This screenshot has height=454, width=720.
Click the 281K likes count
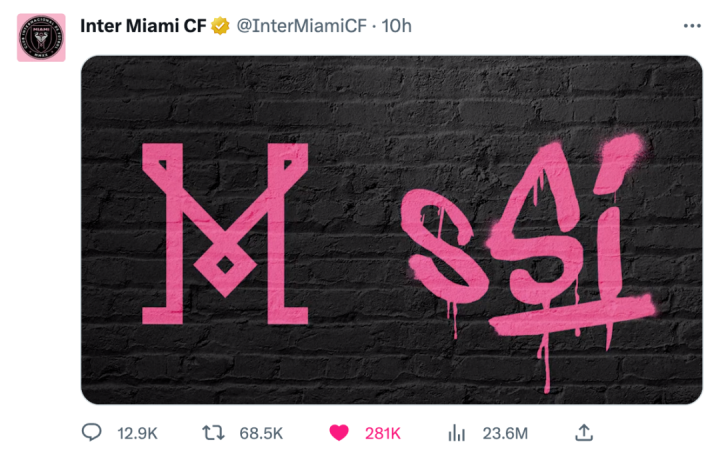pos(382,433)
